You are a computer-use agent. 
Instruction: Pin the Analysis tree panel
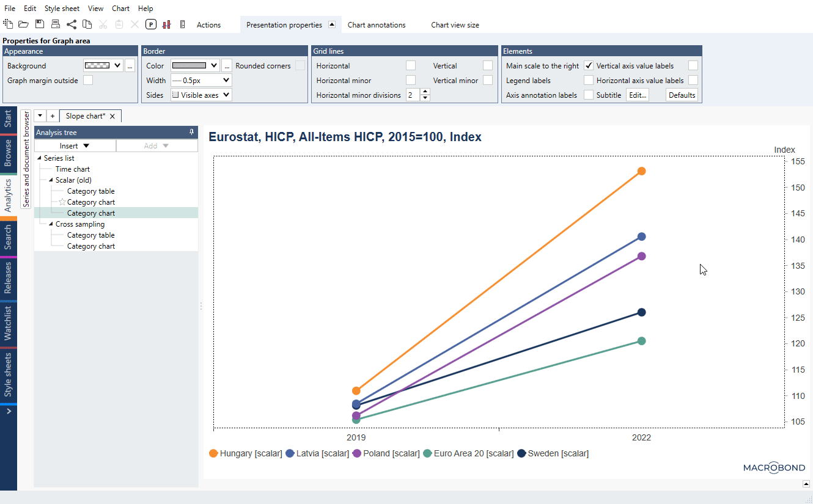click(x=191, y=132)
